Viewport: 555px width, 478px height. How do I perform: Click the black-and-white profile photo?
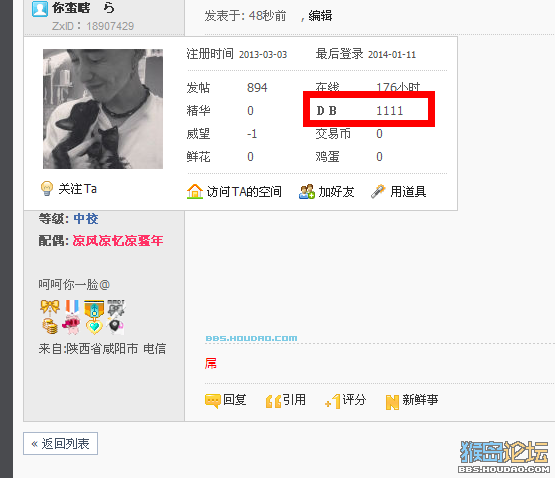pyautogui.click(x=103, y=109)
